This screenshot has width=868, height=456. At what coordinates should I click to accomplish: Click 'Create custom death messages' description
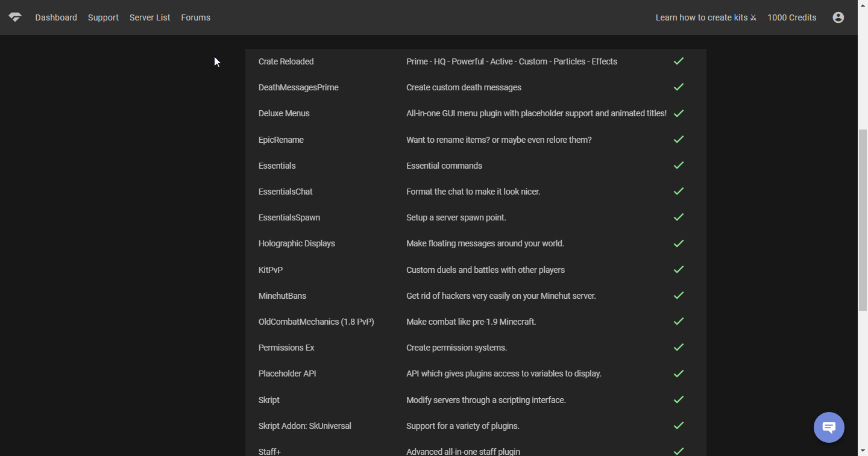click(x=464, y=87)
